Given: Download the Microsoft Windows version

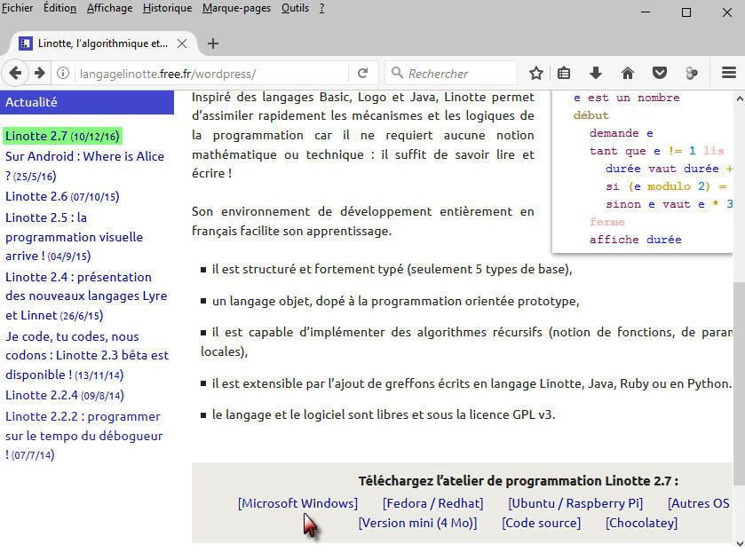Looking at the screenshot, I should point(297,503).
